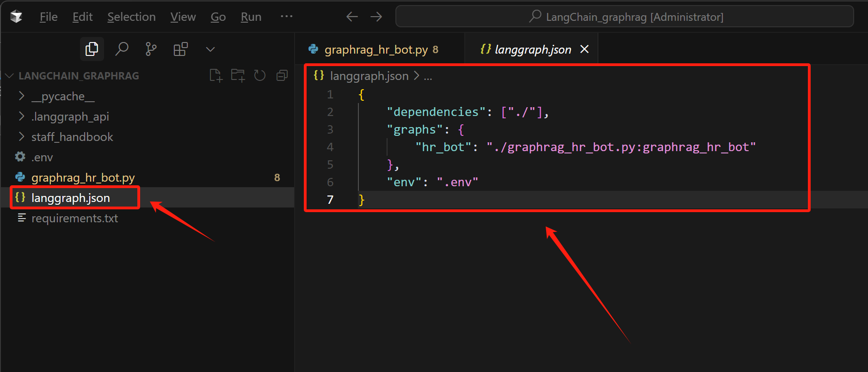Click the application logo icon in title bar
The image size is (868, 372).
(17, 17)
